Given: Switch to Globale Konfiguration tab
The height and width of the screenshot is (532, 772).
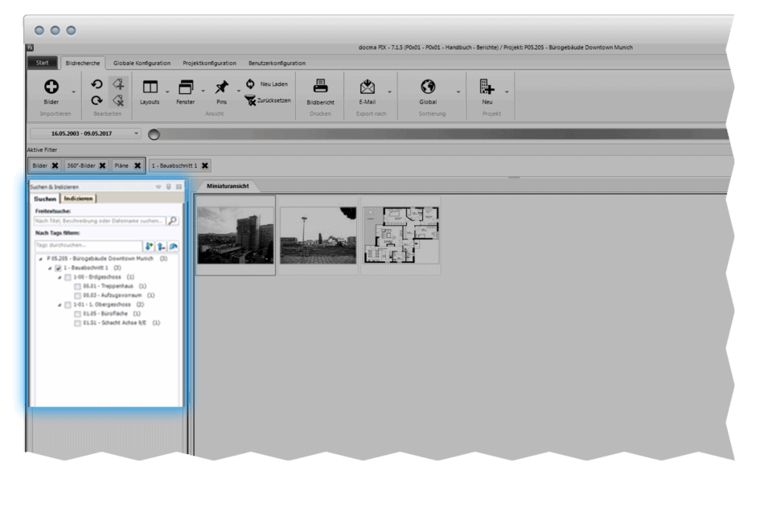Looking at the screenshot, I should click(x=142, y=63).
